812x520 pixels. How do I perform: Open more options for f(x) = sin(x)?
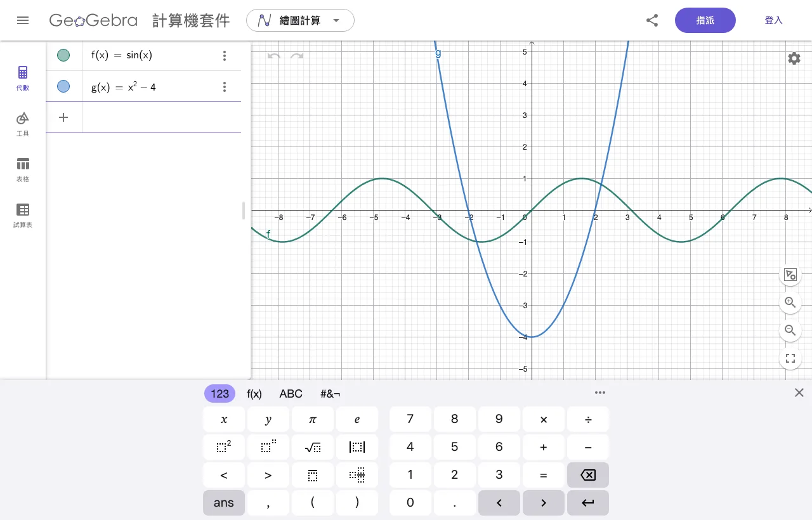coord(225,56)
